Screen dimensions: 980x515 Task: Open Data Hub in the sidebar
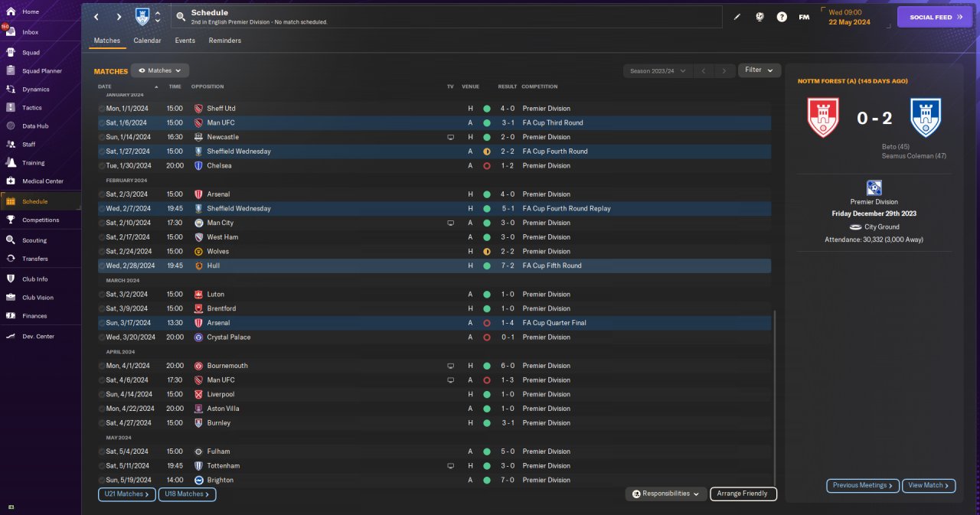click(x=41, y=126)
